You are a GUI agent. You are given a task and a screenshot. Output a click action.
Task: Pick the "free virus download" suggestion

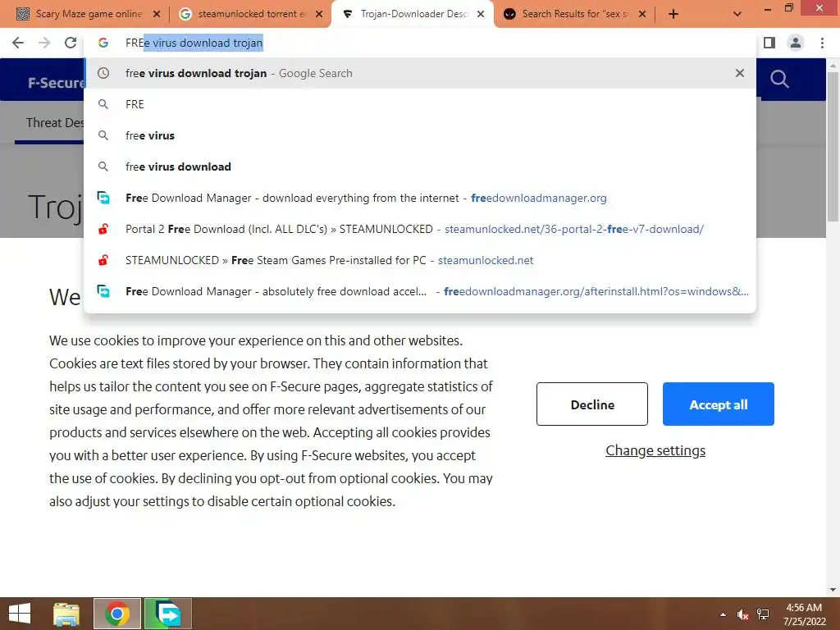pyautogui.click(x=420, y=167)
